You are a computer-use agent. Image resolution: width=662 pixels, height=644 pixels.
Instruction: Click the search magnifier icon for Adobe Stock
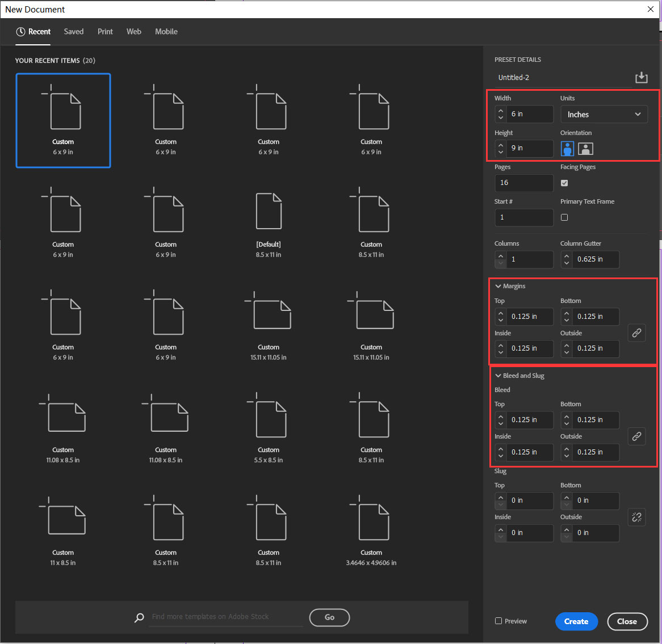tap(139, 617)
